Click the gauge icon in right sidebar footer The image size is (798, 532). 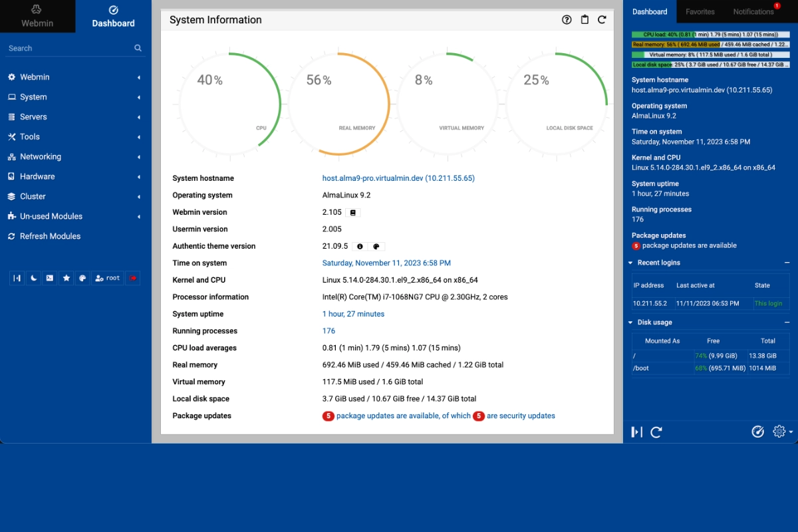(x=758, y=432)
